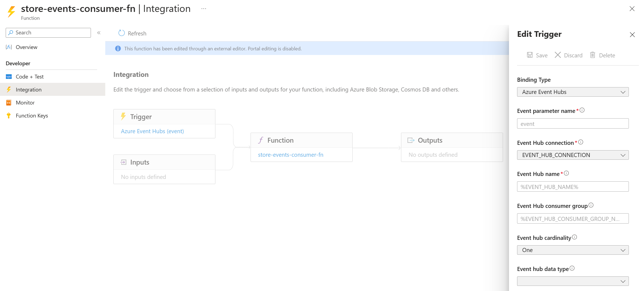
Task: Click the Refresh icon in the toolbar
Action: [121, 33]
